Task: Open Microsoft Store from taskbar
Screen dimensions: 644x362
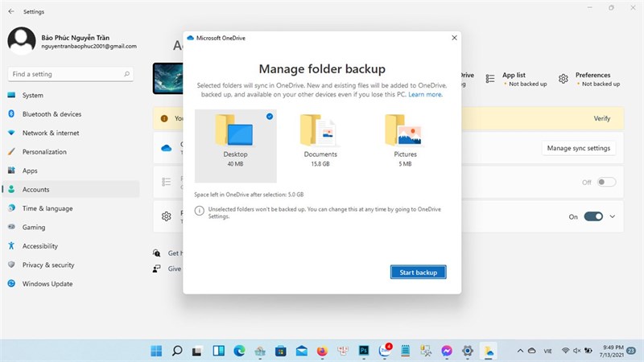Action: (280, 351)
